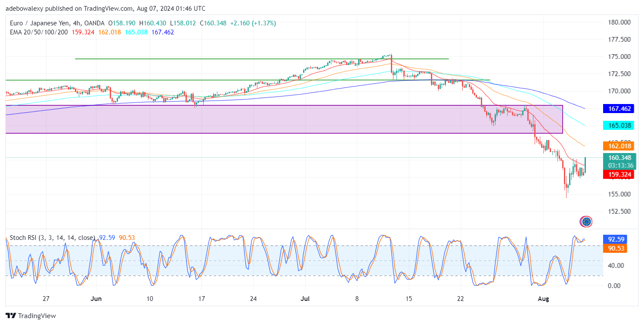Image resolution: width=644 pixels, height=325 pixels.
Task: Select the purple shaded rectangle zone
Action: tap(284, 119)
